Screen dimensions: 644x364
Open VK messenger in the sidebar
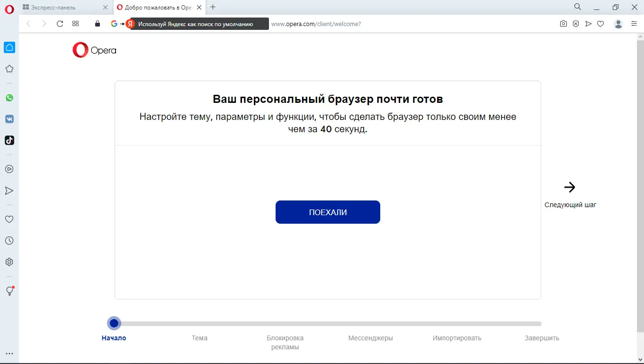tap(9, 119)
